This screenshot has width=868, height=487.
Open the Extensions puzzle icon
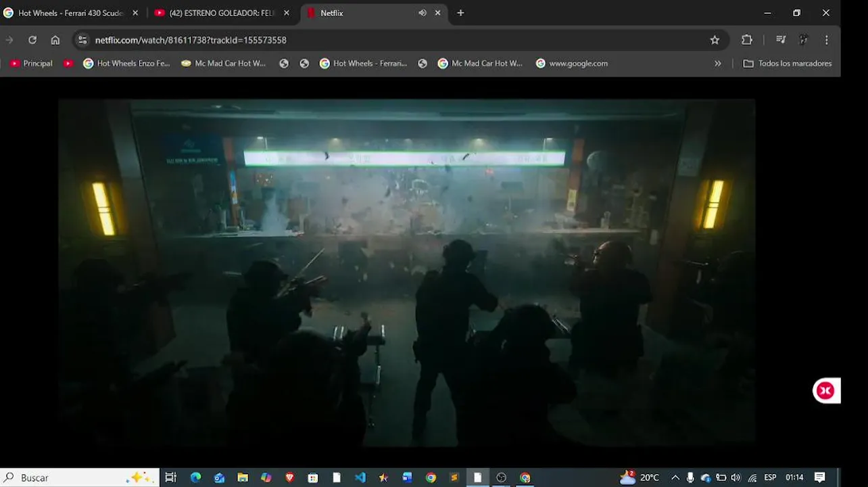[x=747, y=40]
